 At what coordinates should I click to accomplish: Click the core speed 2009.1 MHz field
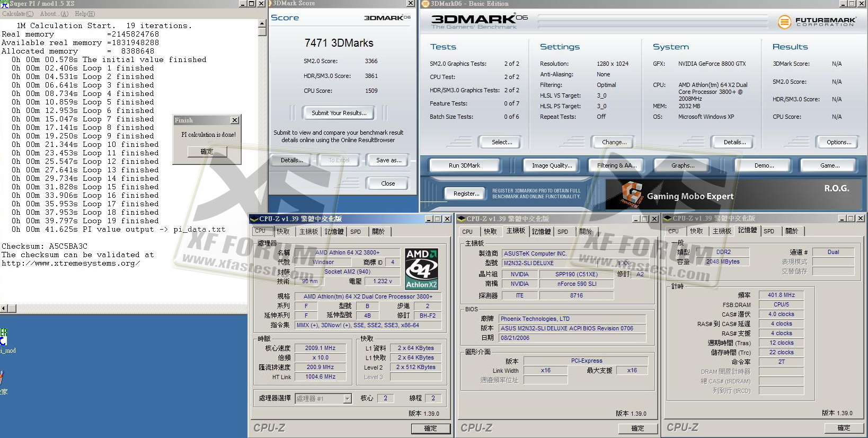tap(320, 348)
